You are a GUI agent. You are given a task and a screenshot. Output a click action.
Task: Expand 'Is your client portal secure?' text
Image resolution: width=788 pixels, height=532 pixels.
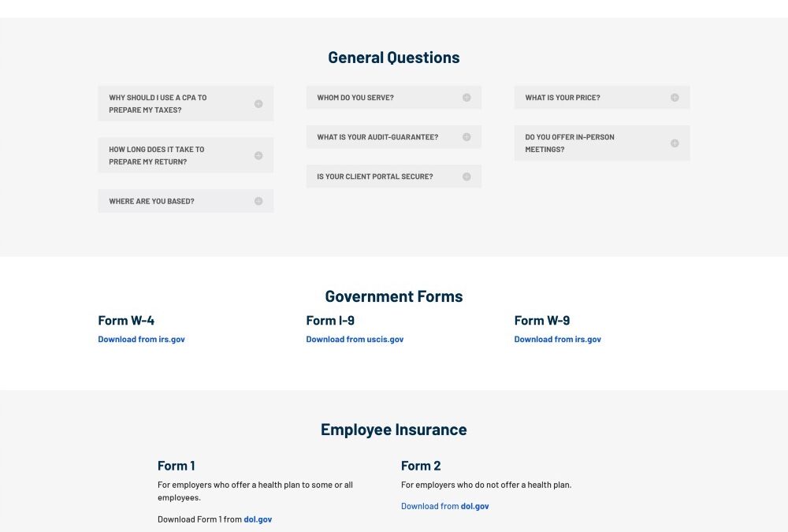[x=375, y=177]
